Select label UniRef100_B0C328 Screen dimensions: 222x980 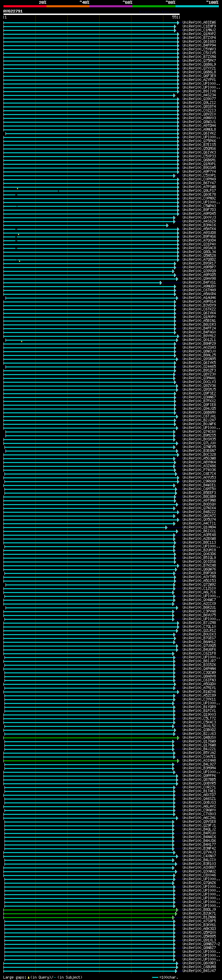pos(199,454)
